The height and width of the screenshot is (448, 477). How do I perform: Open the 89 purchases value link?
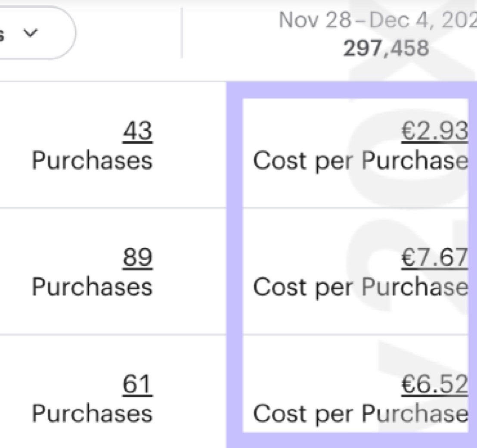137,258
